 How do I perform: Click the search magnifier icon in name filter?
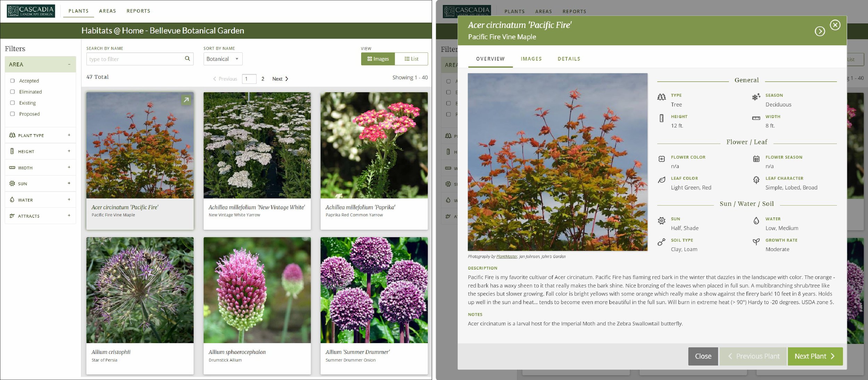[187, 58]
